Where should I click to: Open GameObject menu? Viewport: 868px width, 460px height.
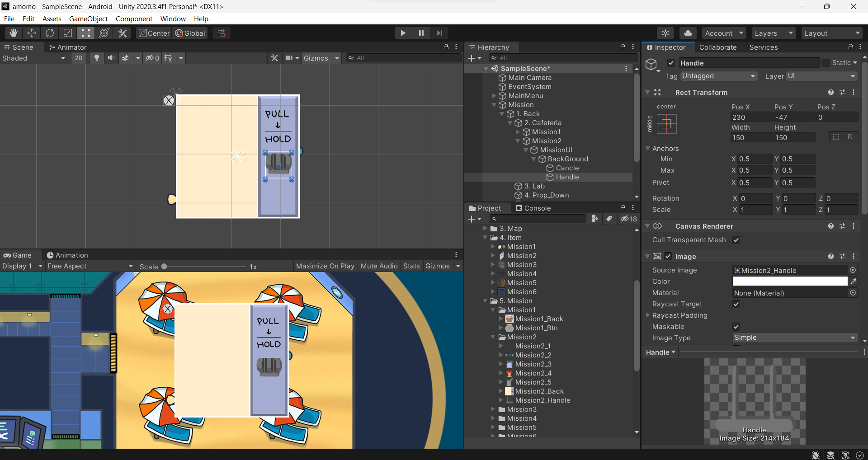click(88, 19)
